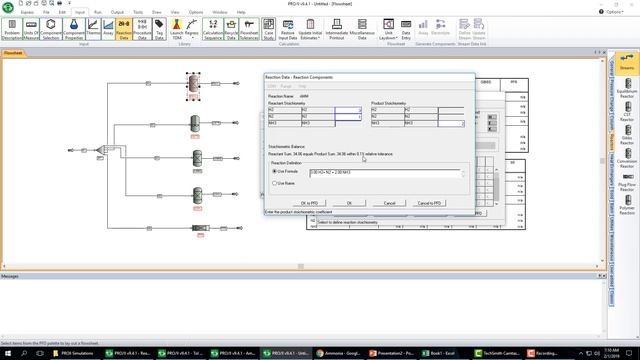Click NH3 product stoichiometric coefficient field

(451, 123)
